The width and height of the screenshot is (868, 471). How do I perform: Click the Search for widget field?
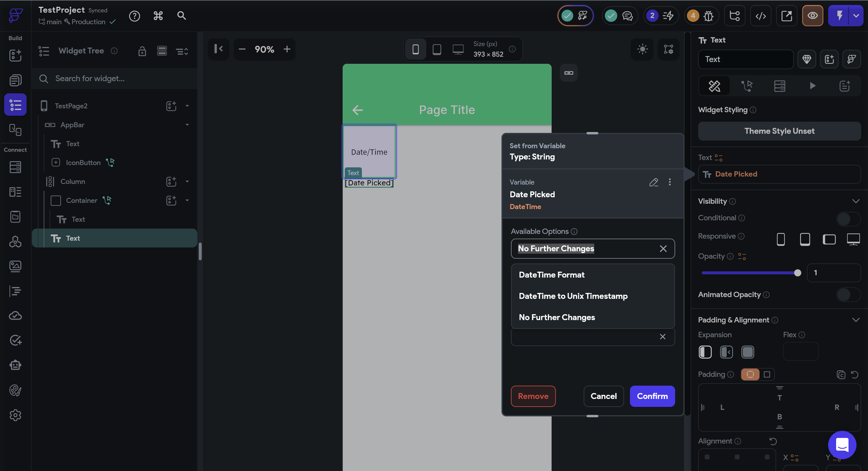(115, 79)
